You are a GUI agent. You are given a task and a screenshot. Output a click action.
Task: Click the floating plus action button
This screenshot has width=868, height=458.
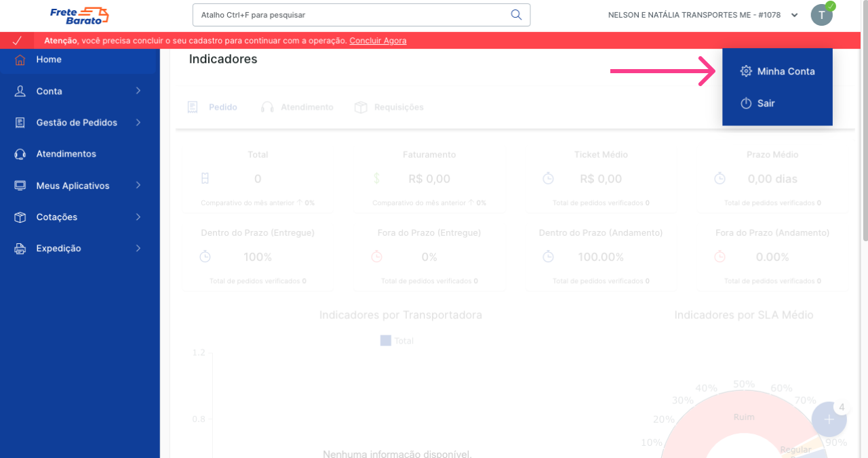point(829,419)
